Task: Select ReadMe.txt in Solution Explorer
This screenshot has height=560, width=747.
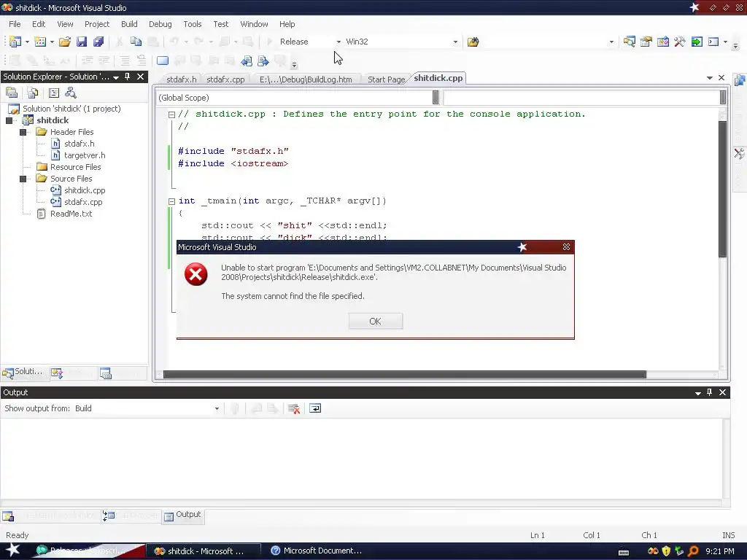Action: pyautogui.click(x=71, y=214)
